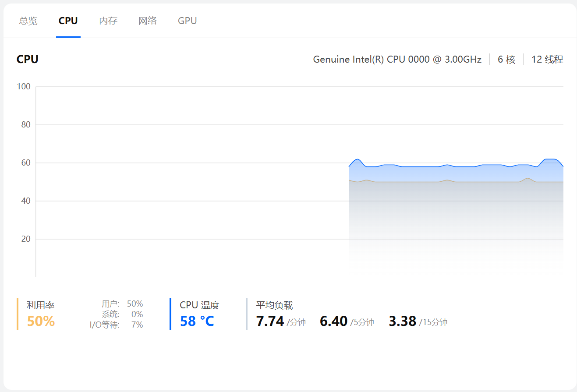
Task: Click the 6 核 core count
Action: [x=506, y=60]
